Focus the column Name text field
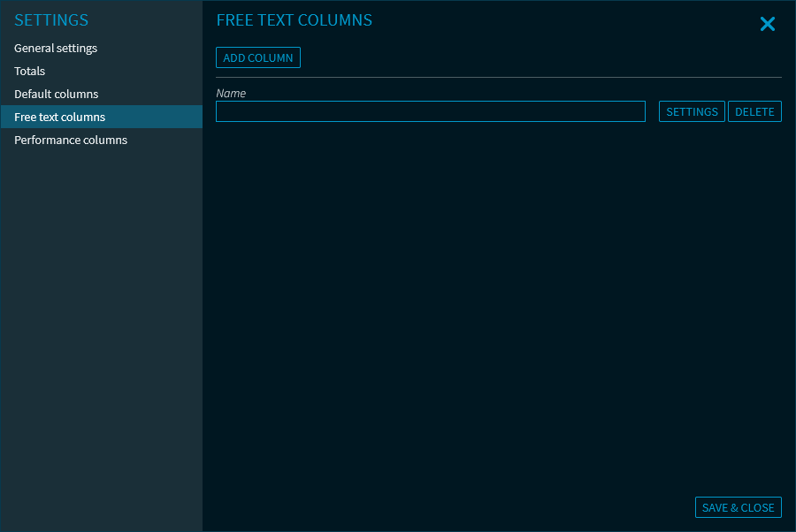The image size is (796, 532). 430,111
